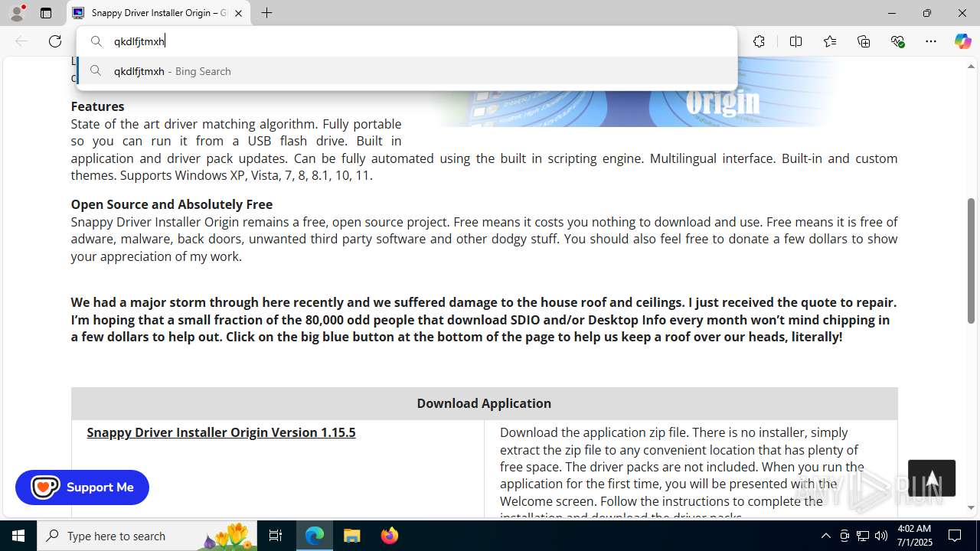Click the search magnifier icon in address bar

[96, 41]
